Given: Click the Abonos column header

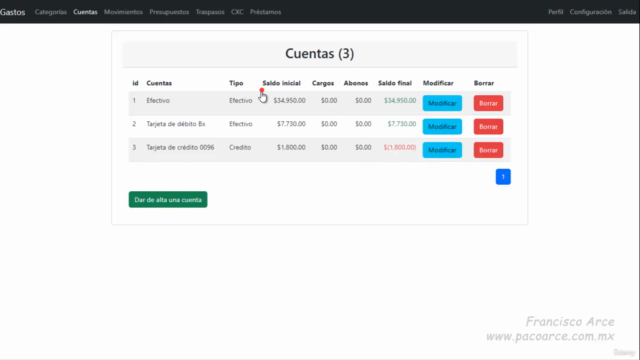Looking at the screenshot, I should tap(356, 83).
